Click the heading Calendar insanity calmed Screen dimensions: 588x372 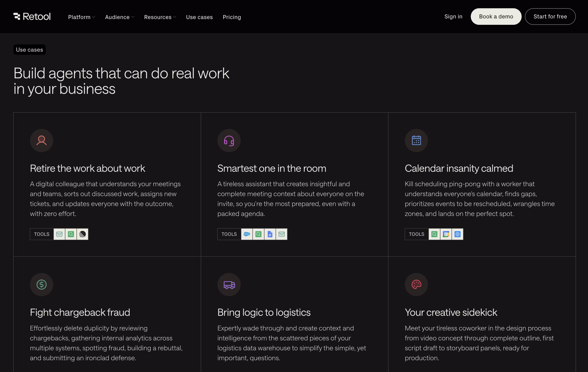point(459,168)
